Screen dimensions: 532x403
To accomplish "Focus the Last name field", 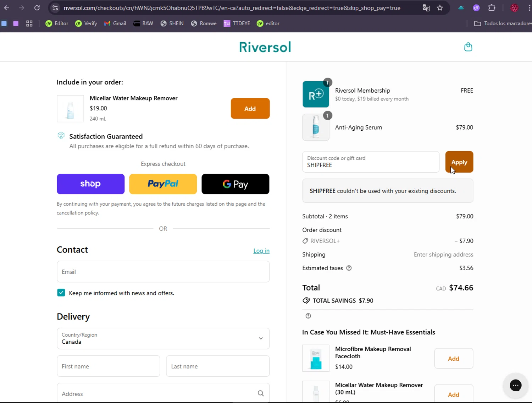I will coord(218,366).
